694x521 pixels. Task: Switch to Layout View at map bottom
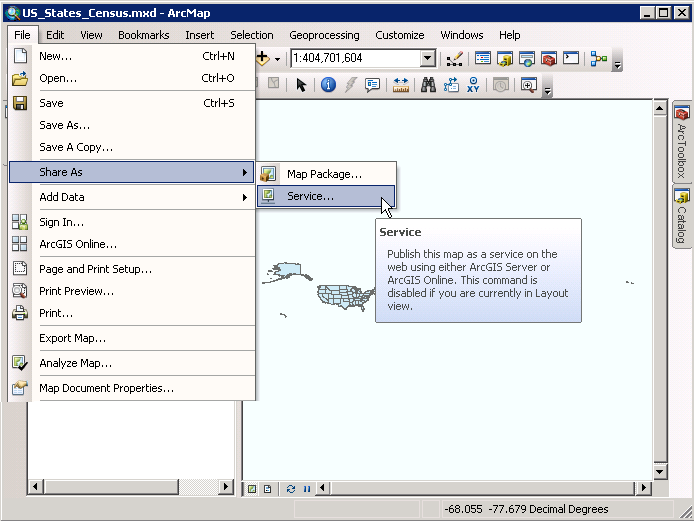pos(267,489)
